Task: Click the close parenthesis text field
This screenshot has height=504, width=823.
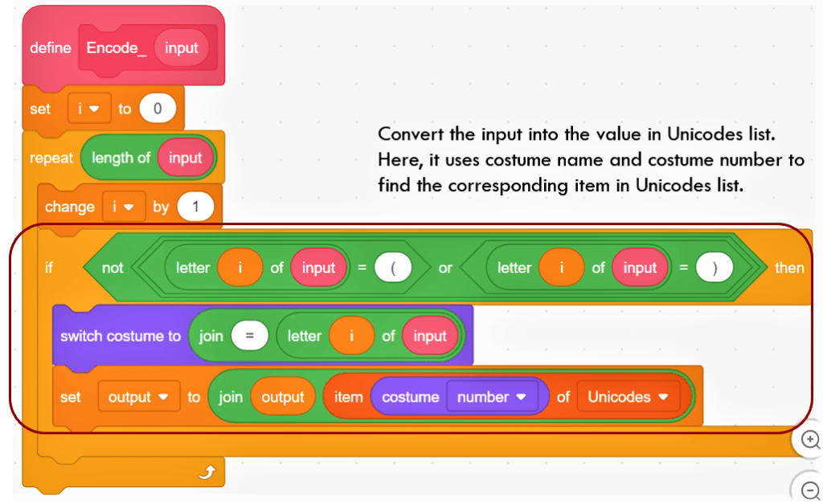Action: pyautogui.click(x=714, y=268)
